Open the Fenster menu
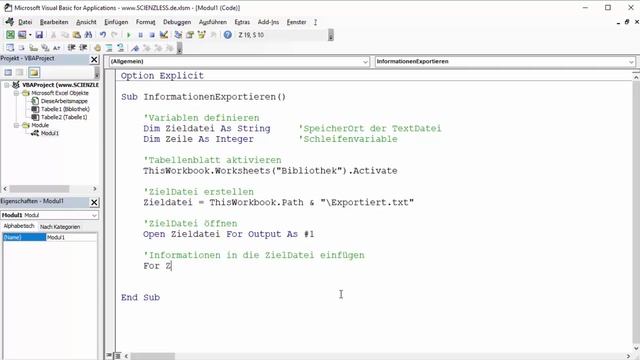The image size is (640, 360). [296, 22]
